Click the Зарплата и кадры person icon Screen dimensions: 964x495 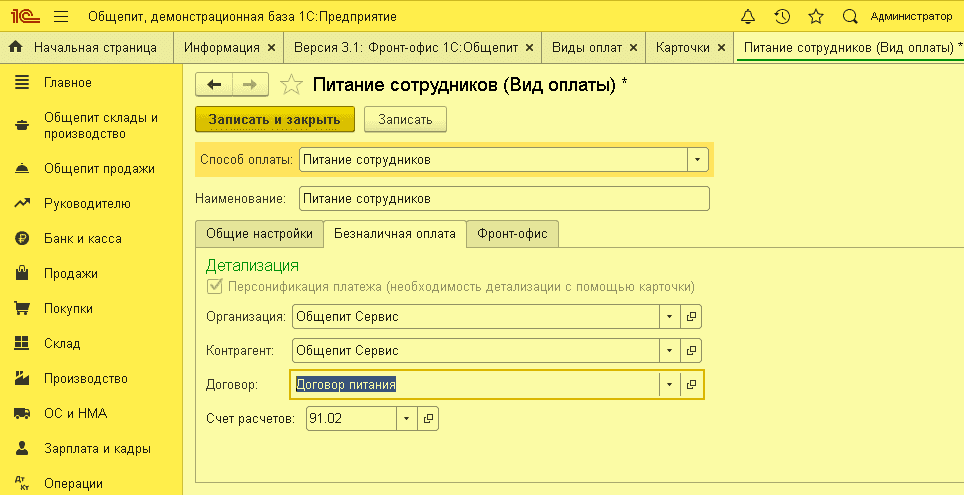pyautogui.click(x=22, y=448)
